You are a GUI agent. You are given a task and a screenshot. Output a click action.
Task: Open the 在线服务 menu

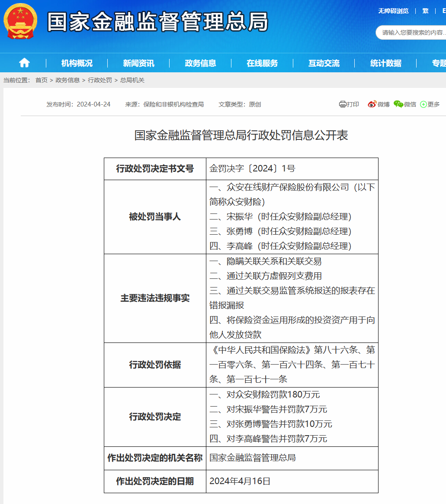262,63
